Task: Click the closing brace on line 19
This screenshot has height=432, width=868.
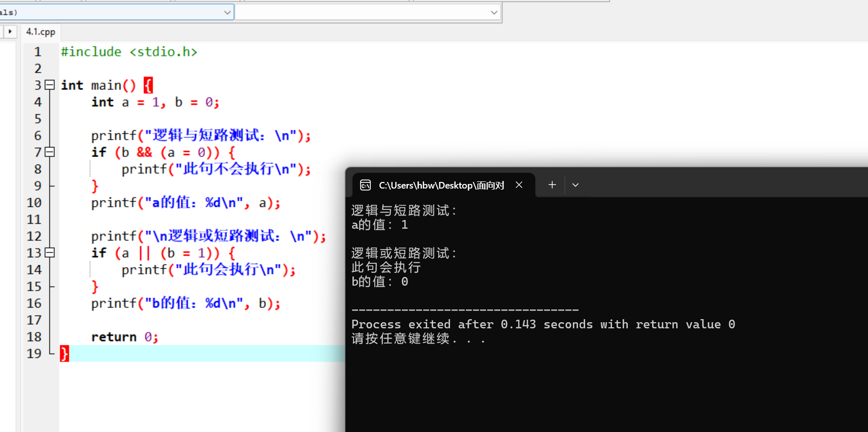Action: click(65, 353)
